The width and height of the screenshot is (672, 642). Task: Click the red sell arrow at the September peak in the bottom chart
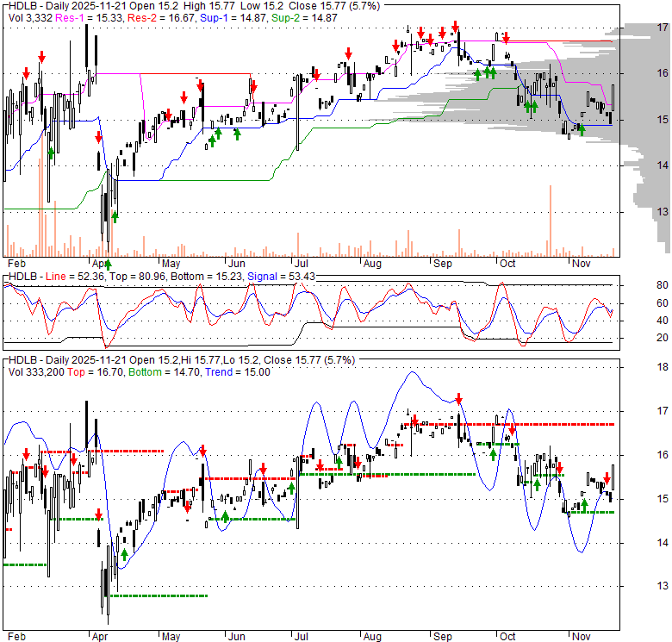pos(459,399)
